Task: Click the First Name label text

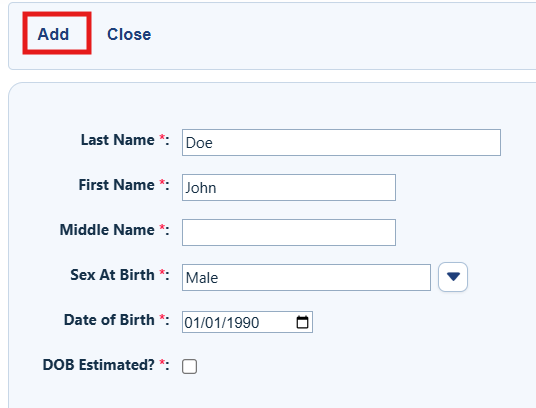Action: (x=117, y=185)
